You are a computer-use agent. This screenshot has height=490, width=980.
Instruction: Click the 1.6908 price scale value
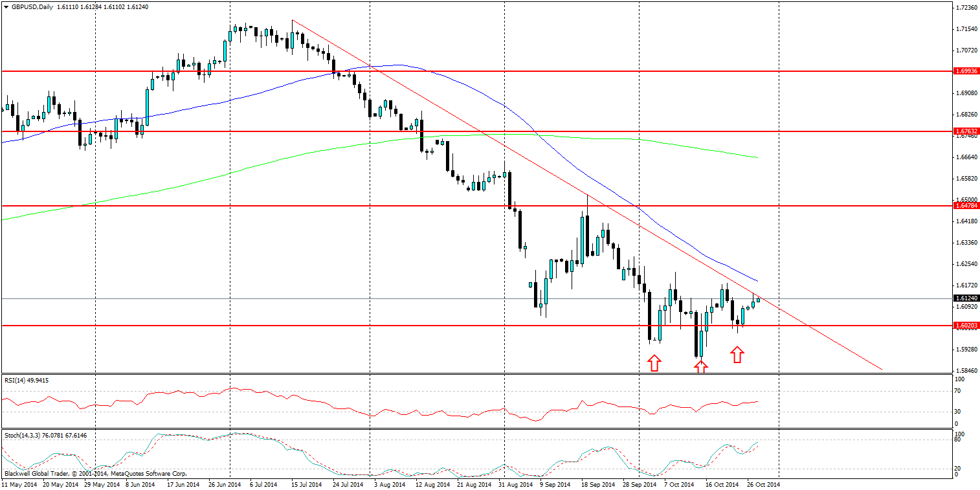point(966,93)
